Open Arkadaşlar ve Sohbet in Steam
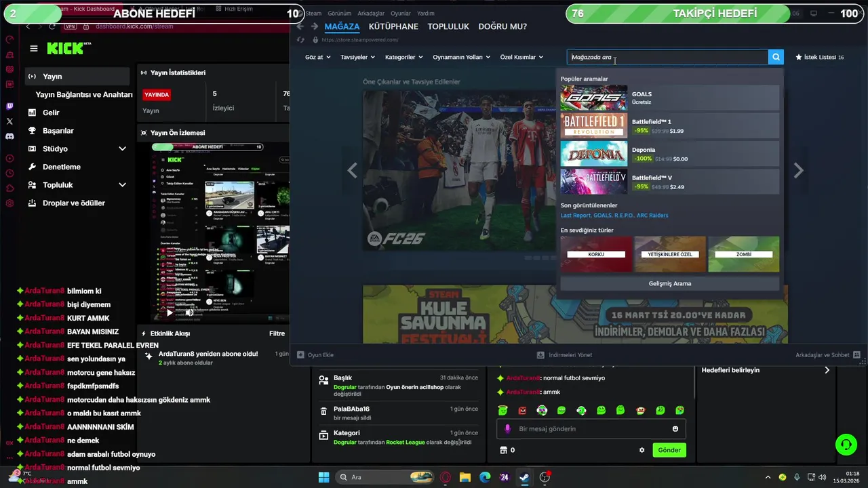868x488 pixels. 828,355
